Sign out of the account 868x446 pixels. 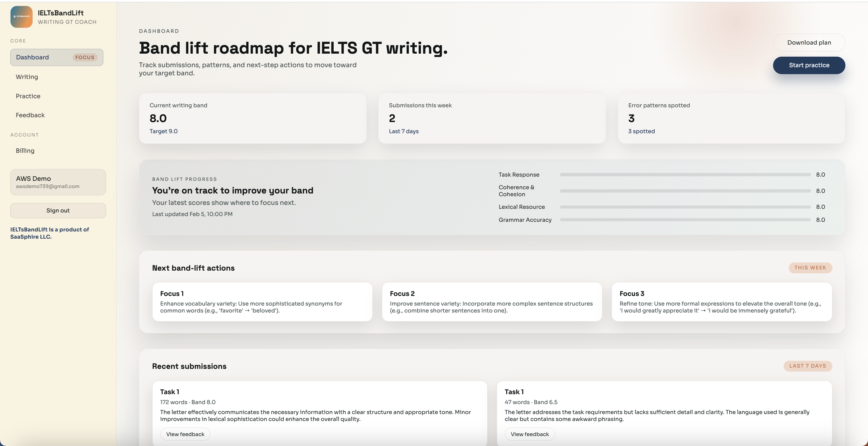pos(58,210)
